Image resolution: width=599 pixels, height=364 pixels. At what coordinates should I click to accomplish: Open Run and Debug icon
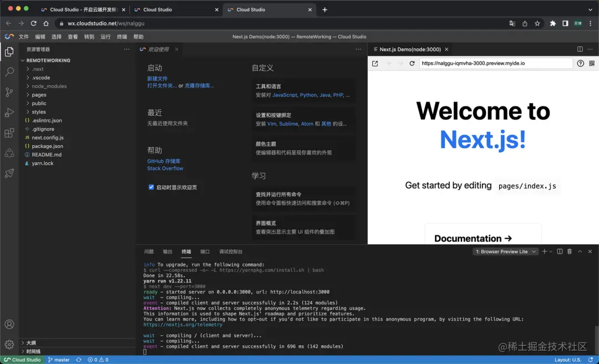point(9,112)
